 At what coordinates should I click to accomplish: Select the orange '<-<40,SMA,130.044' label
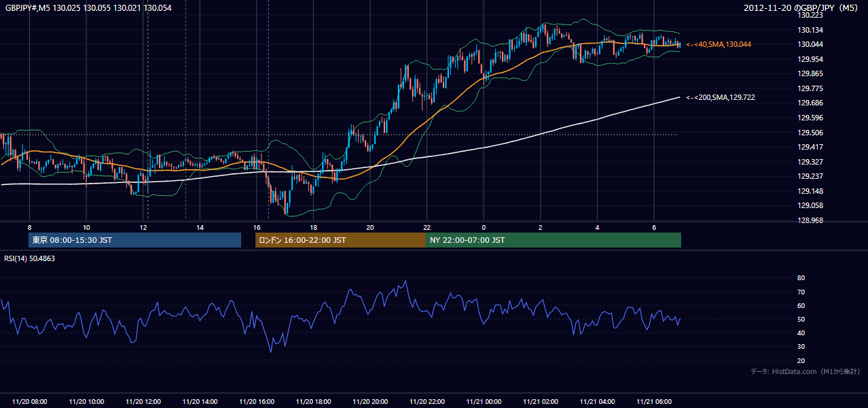[718, 44]
